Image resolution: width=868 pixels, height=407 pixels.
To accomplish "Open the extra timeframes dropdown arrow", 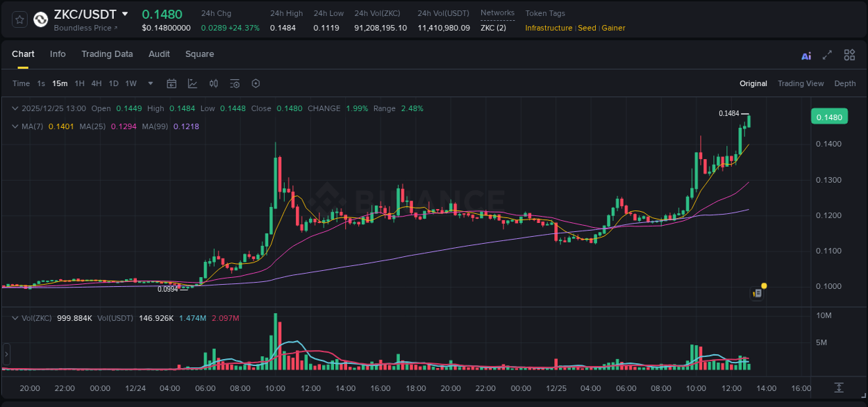I will point(150,83).
